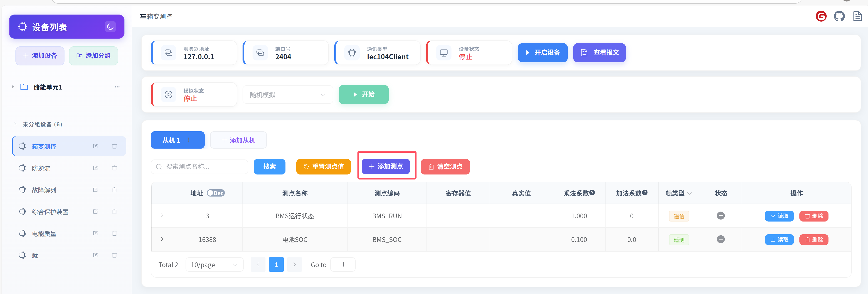Open the documentation file icon
Screen dimensions: 868x294
pos(857,16)
